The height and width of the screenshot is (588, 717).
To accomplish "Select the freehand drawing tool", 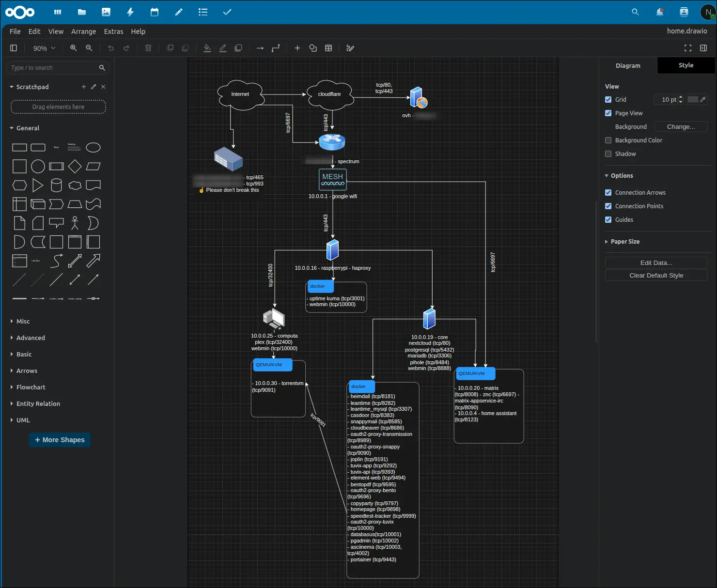I will [x=350, y=48].
